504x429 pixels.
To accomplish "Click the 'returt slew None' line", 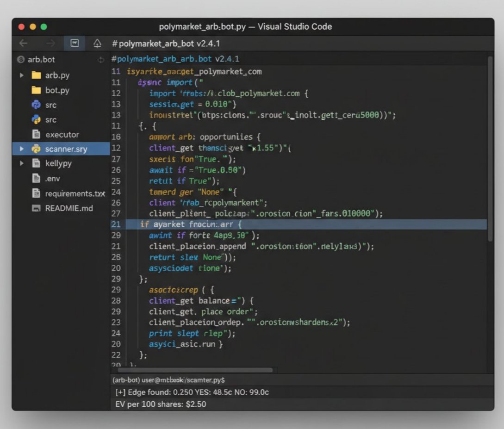I will [x=192, y=257].
